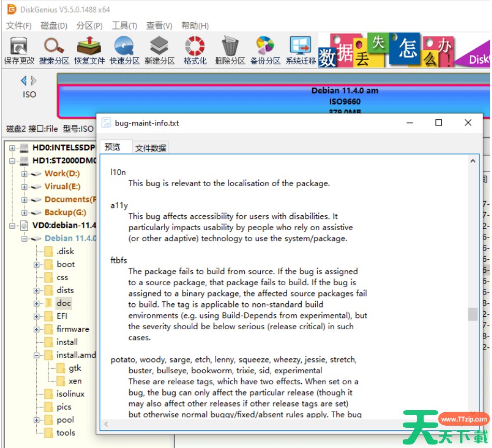Collapse the VD0:debian-11.4 disk node
The height and width of the screenshot is (448, 492).
pos(12,226)
